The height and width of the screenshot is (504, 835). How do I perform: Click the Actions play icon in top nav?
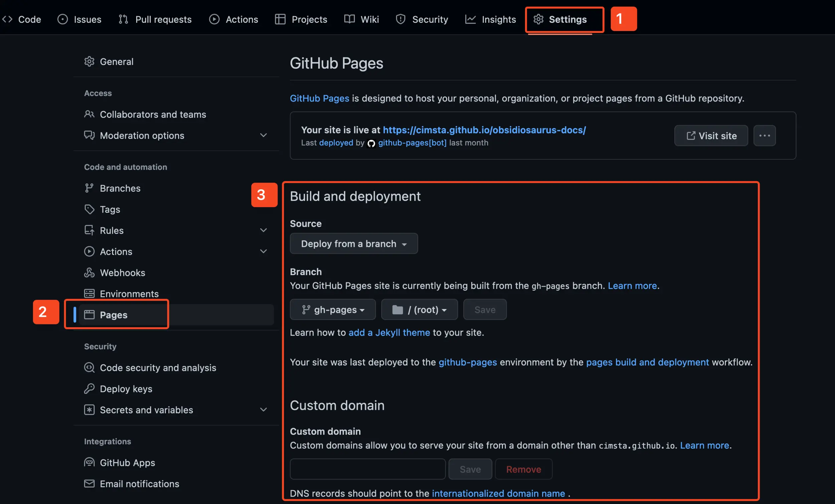click(x=214, y=19)
